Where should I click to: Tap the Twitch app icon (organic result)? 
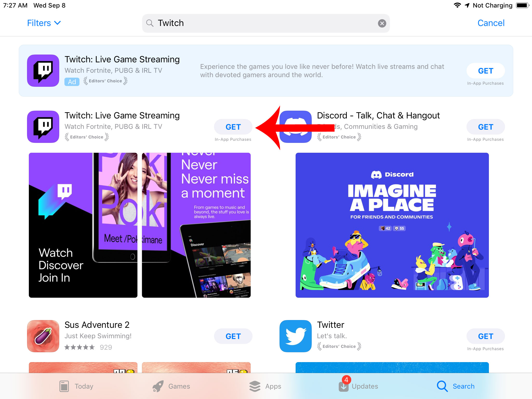(x=43, y=127)
